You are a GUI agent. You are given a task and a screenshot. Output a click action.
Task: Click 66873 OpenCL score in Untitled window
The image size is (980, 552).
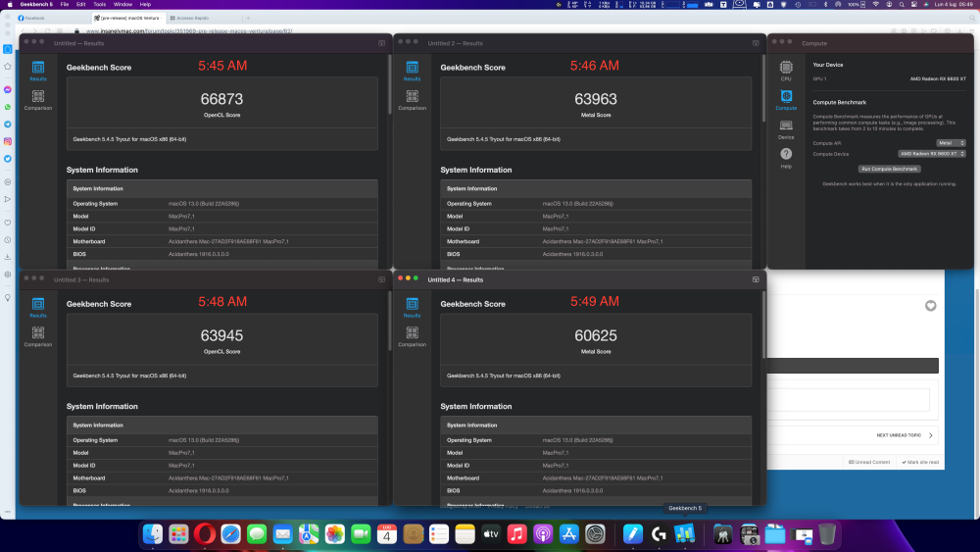point(221,99)
